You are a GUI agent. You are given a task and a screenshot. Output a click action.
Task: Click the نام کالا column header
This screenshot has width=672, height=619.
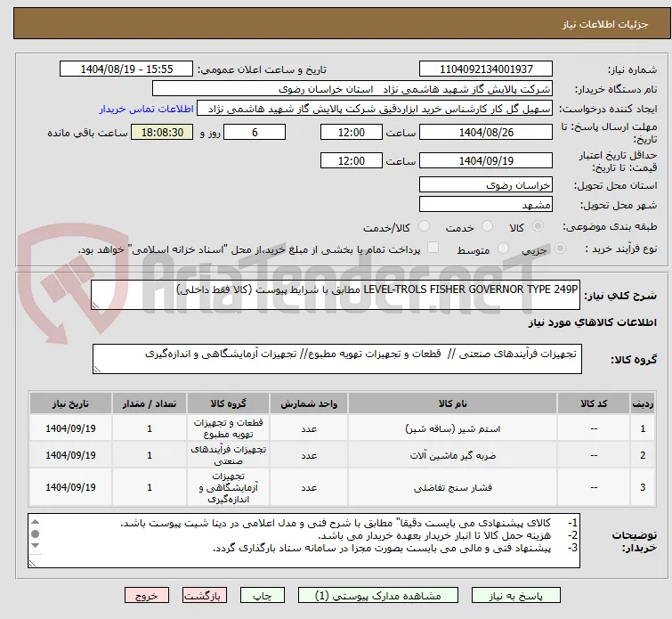coord(452,403)
